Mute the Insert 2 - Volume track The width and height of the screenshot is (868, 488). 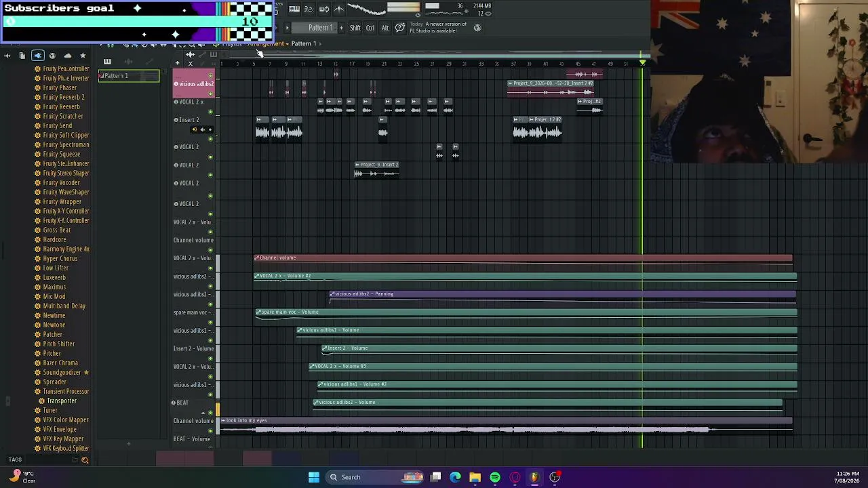click(x=210, y=358)
